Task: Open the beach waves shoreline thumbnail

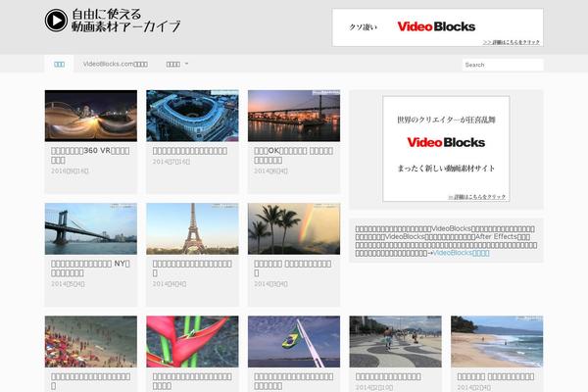Action: point(497,342)
